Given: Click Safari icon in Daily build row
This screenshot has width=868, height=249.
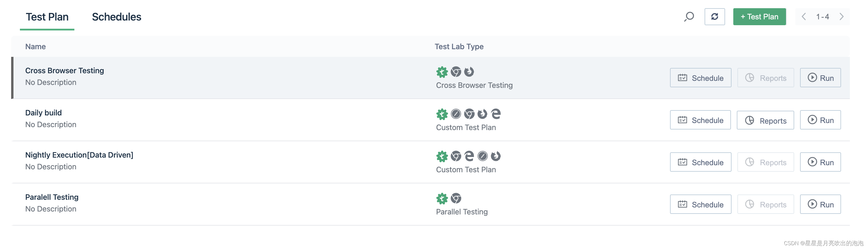Looking at the screenshot, I should coord(456,114).
